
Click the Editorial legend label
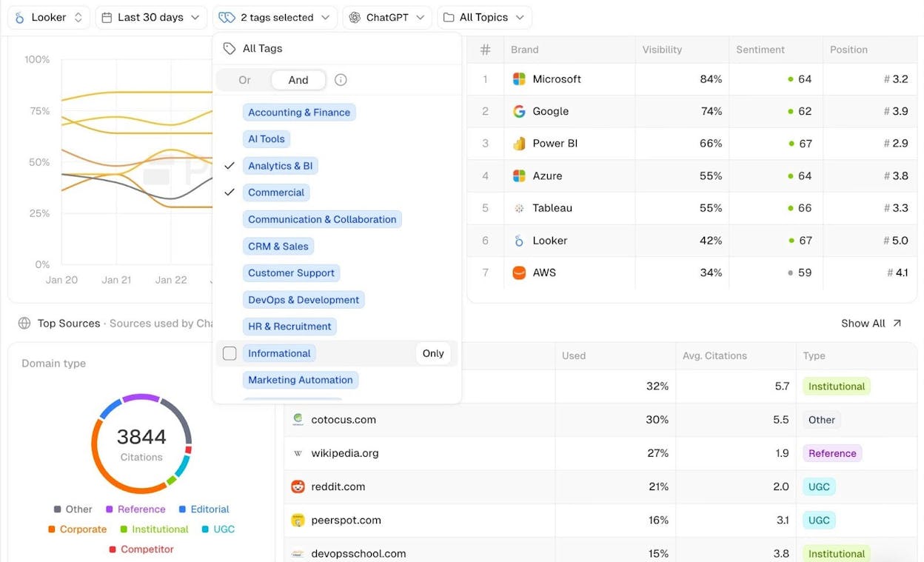[x=210, y=509]
